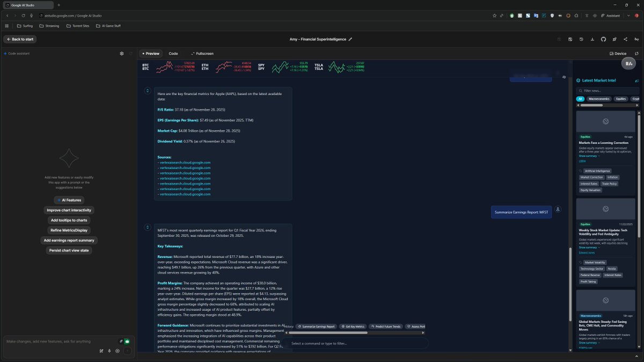Image resolution: width=644 pixels, height=362 pixels.
Task: Select Add tooltips to charts suggestion
Action: [x=69, y=220]
